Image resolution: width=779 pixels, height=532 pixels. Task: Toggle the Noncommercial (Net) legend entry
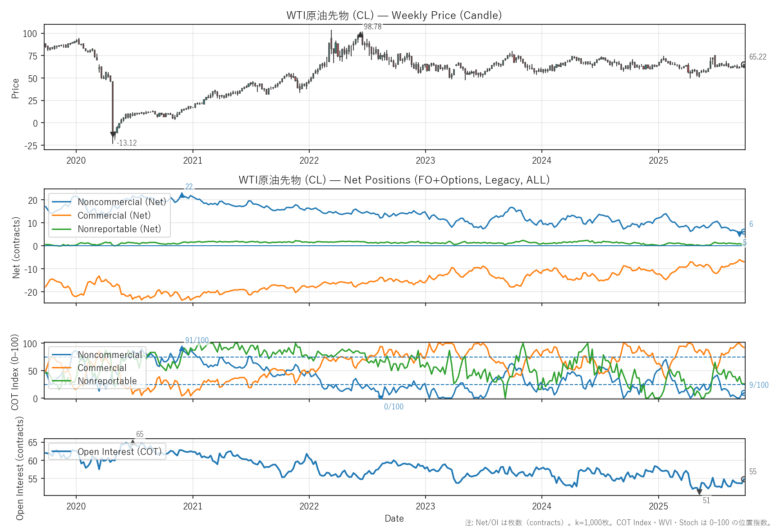click(122, 202)
